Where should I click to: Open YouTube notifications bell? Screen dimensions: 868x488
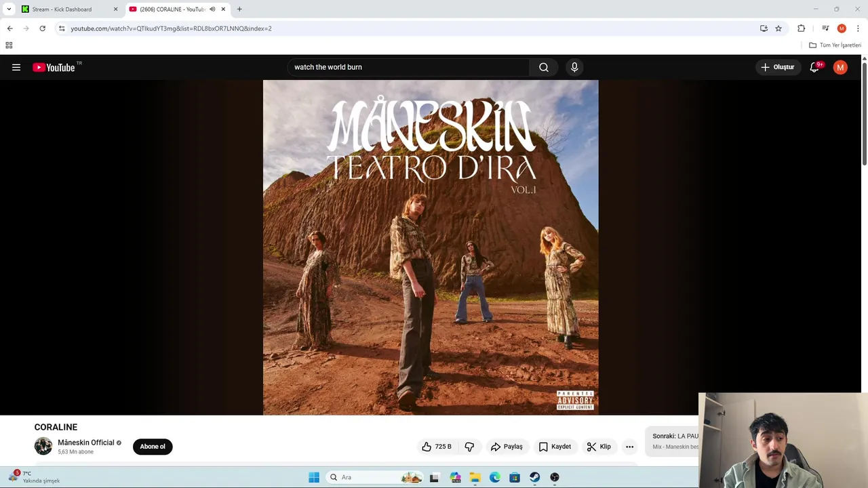tap(815, 67)
